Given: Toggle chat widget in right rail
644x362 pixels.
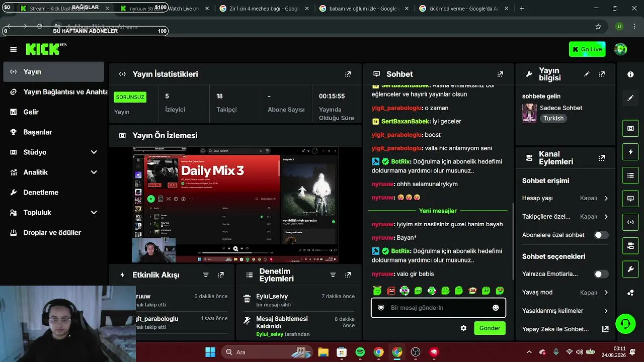Looking at the screenshot, I should 630,199.
